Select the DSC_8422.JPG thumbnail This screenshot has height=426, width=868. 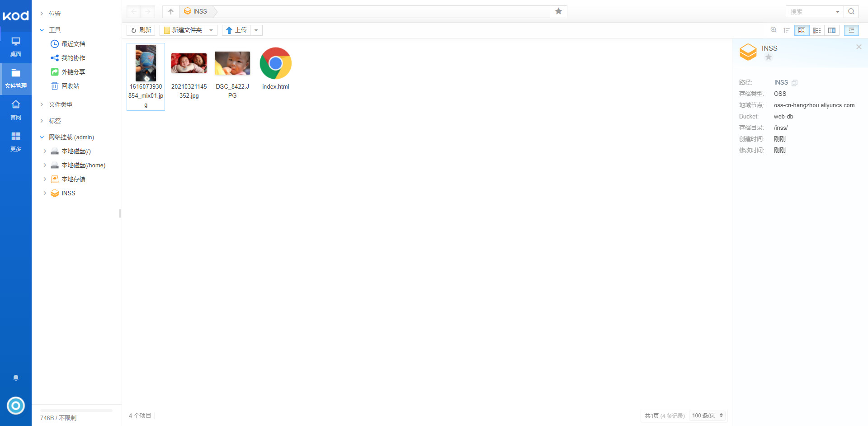(232, 63)
